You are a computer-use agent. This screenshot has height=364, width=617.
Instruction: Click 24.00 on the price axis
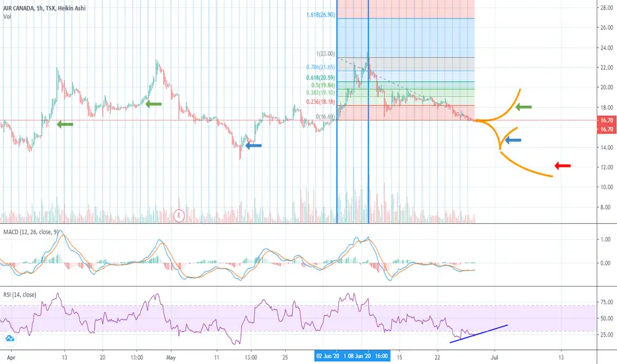[606, 48]
